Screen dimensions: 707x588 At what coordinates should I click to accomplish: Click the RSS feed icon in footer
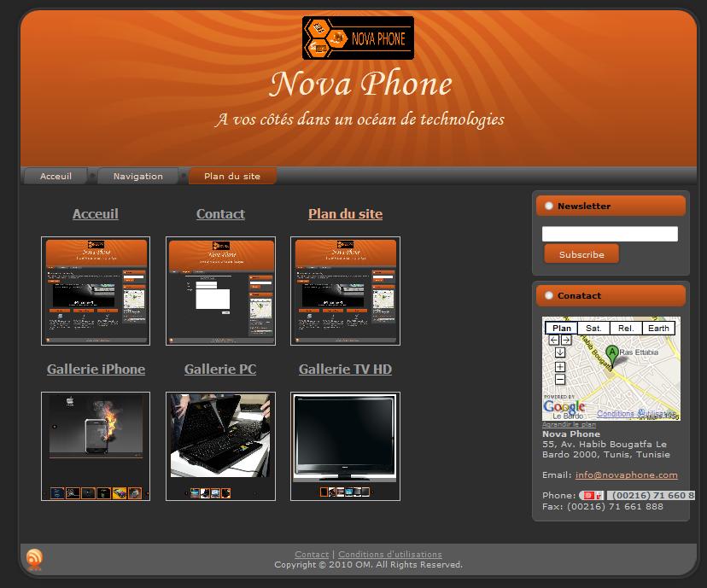coord(34,559)
